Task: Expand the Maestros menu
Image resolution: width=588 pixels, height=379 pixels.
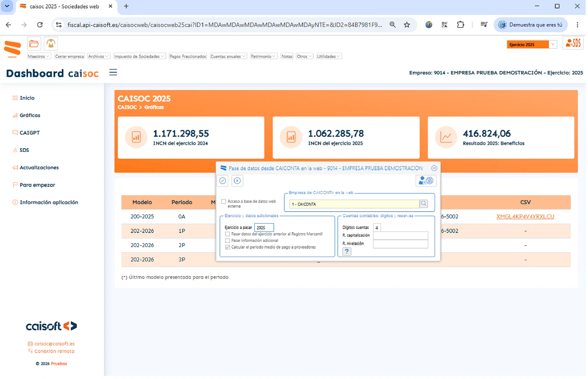Action: pos(39,56)
